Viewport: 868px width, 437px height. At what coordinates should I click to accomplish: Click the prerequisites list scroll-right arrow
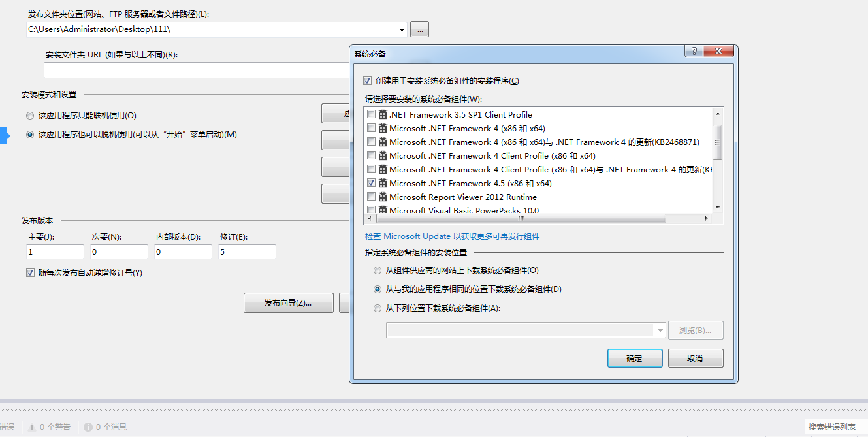pyautogui.click(x=706, y=219)
